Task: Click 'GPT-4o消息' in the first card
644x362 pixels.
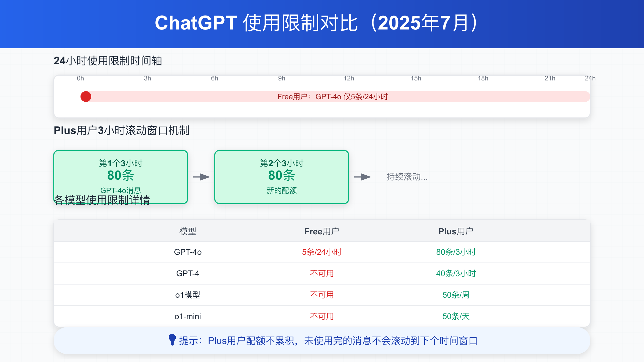Action: tap(121, 190)
